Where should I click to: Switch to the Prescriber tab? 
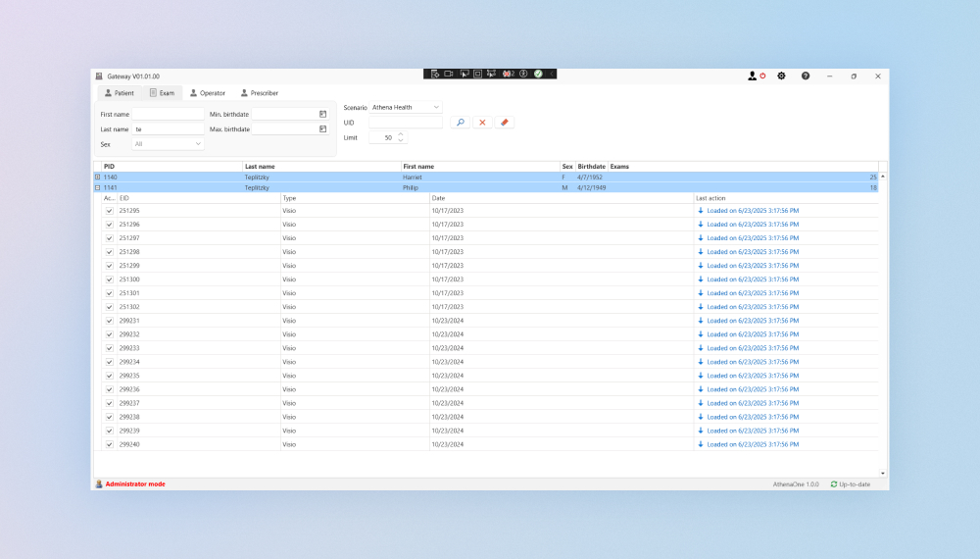(x=260, y=93)
